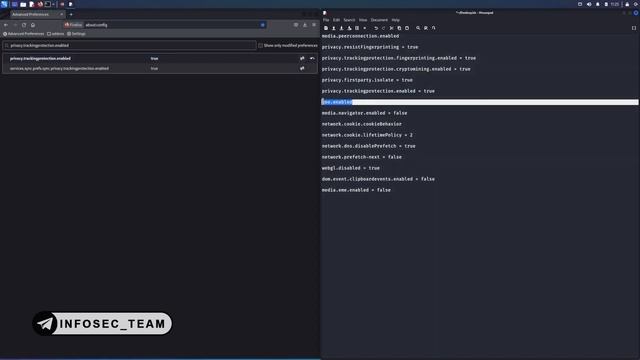
Task: Click the Firefox address bar
Action: pyautogui.click(x=165, y=25)
